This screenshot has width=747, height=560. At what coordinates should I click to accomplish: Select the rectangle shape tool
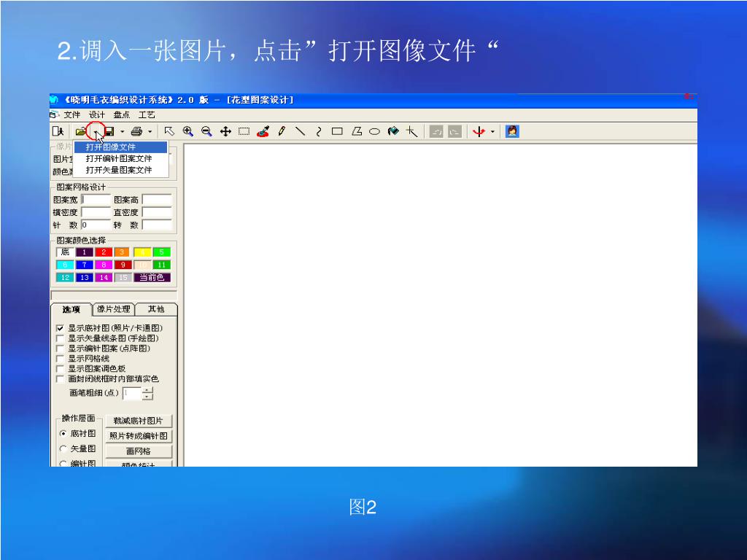[337, 131]
